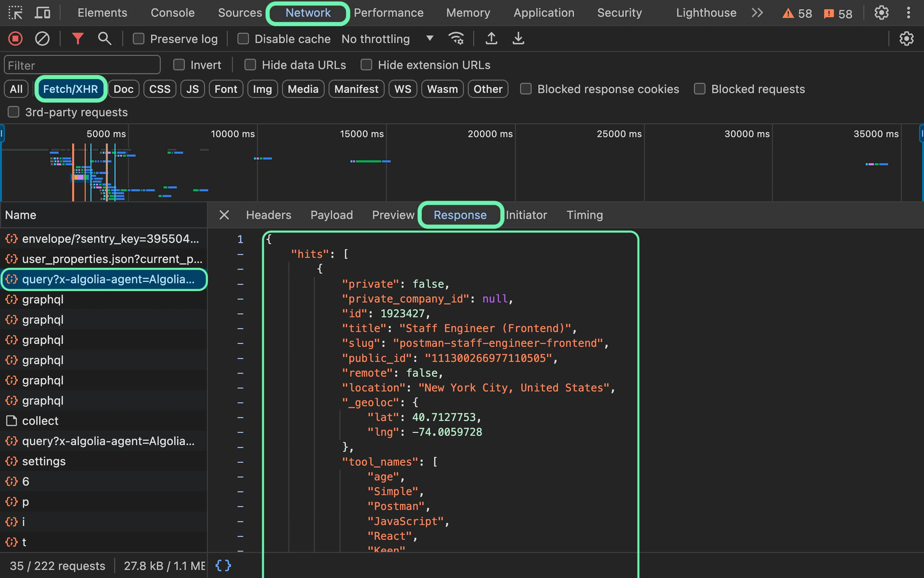View the Timing tab
This screenshot has height=578, width=924.
(x=584, y=215)
